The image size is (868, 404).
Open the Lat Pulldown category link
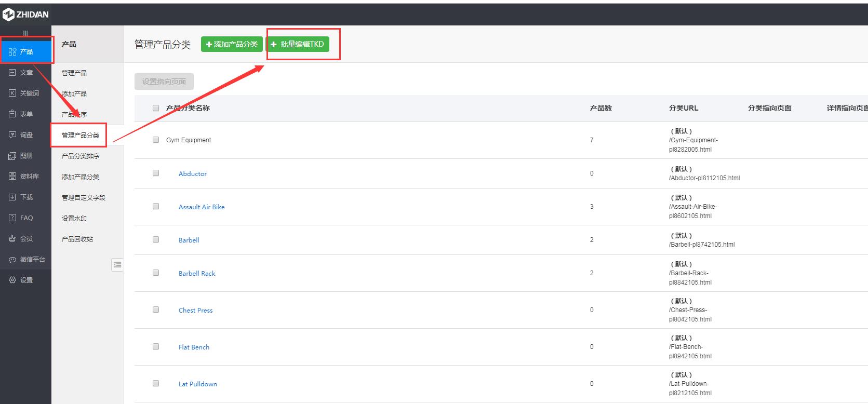click(x=198, y=384)
